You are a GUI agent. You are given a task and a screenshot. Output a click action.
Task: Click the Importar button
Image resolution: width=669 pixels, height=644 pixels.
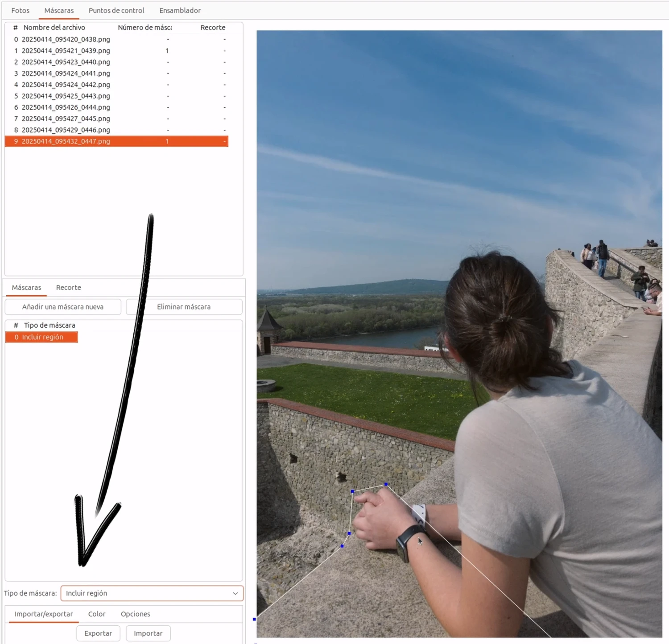pos(148,633)
